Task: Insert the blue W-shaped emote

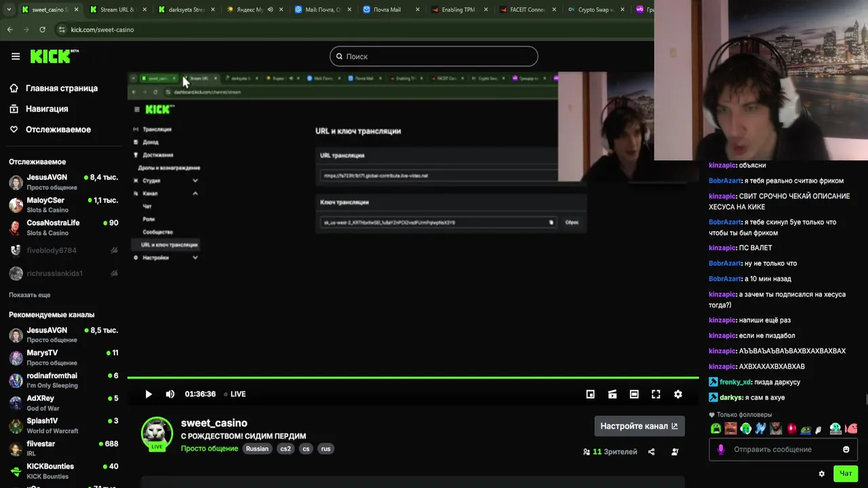Action: click(x=760, y=428)
